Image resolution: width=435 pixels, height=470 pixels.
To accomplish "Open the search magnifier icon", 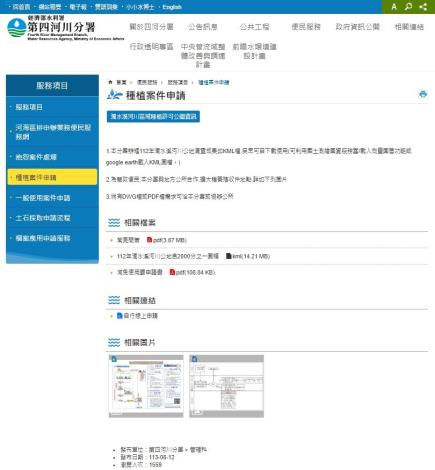I will 408,7.
